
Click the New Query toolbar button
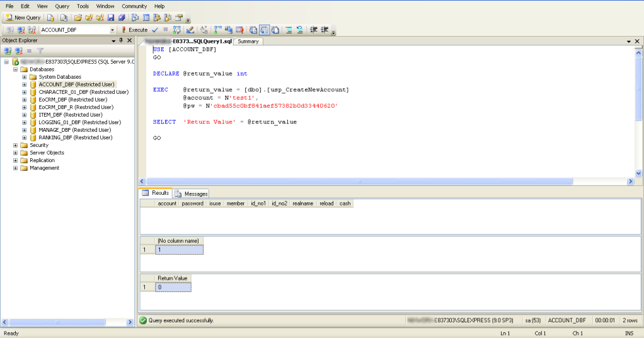click(x=23, y=18)
